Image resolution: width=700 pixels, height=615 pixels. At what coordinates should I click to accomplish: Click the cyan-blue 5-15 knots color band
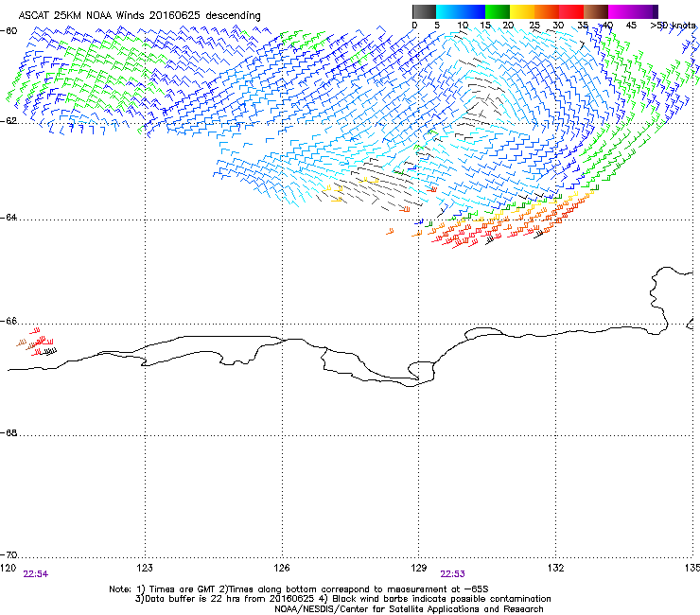pos(461,11)
